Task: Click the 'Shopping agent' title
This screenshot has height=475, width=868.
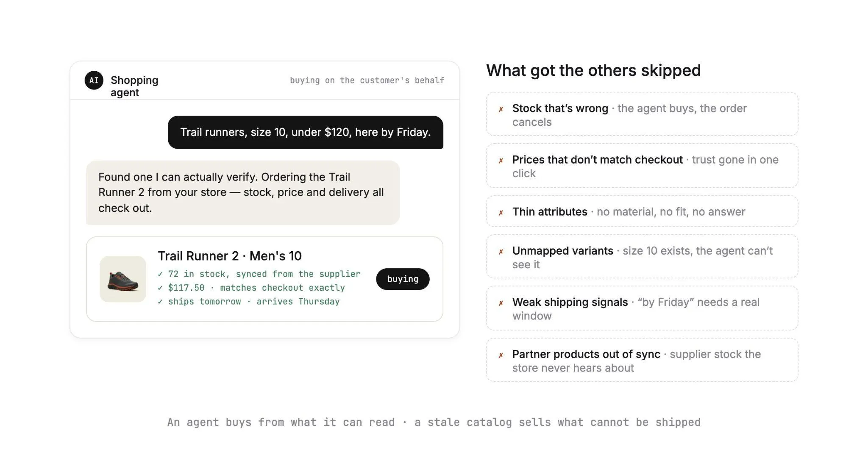Action: 134,86
